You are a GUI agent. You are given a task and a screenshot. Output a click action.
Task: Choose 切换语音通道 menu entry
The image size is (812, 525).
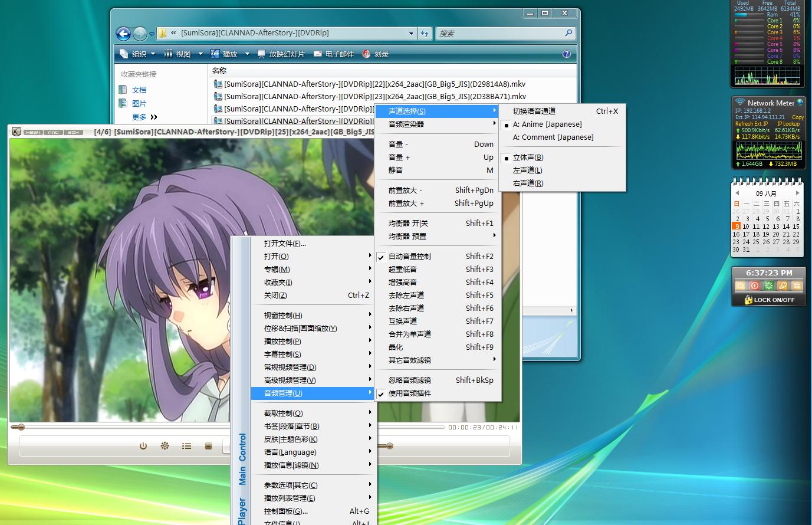coord(563,111)
